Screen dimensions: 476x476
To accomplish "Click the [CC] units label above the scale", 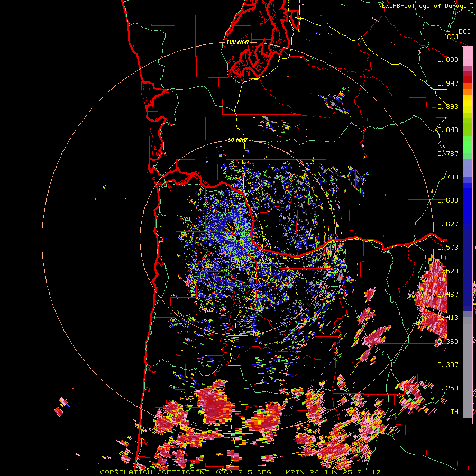I will (x=451, y=36).
